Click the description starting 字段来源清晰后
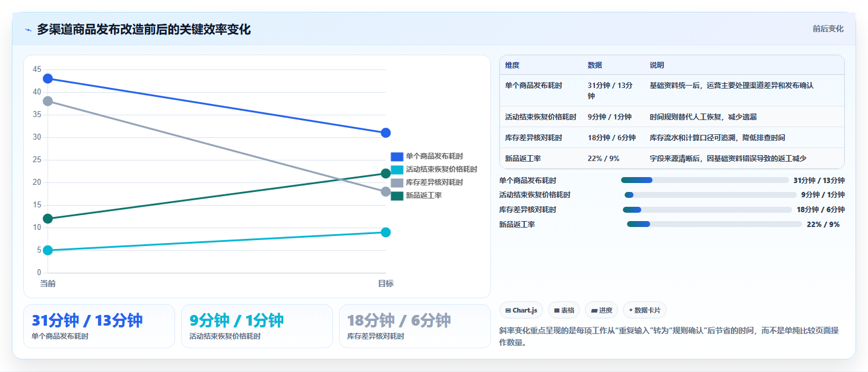Screen dimensions: 868x372 728,159
